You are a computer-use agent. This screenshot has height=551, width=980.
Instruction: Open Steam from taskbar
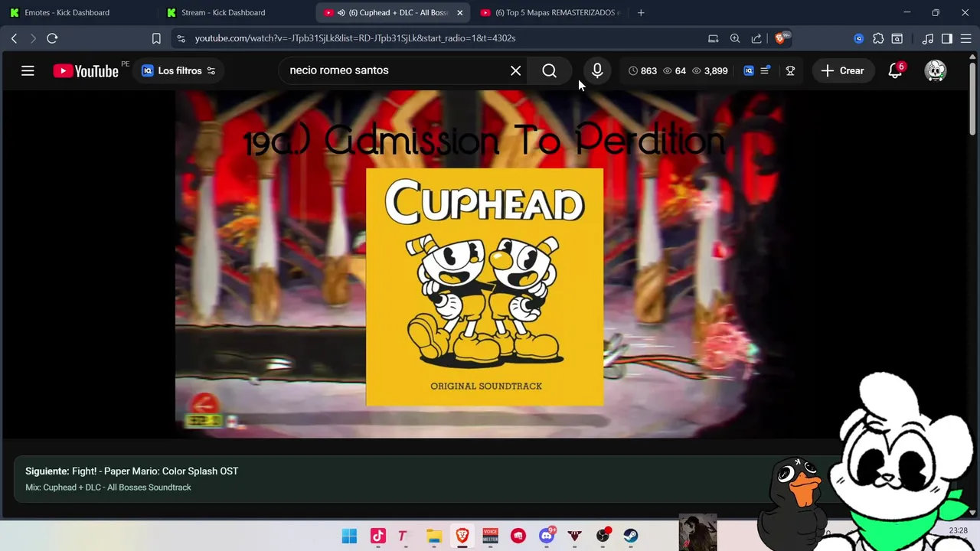[x=631, y=536]
